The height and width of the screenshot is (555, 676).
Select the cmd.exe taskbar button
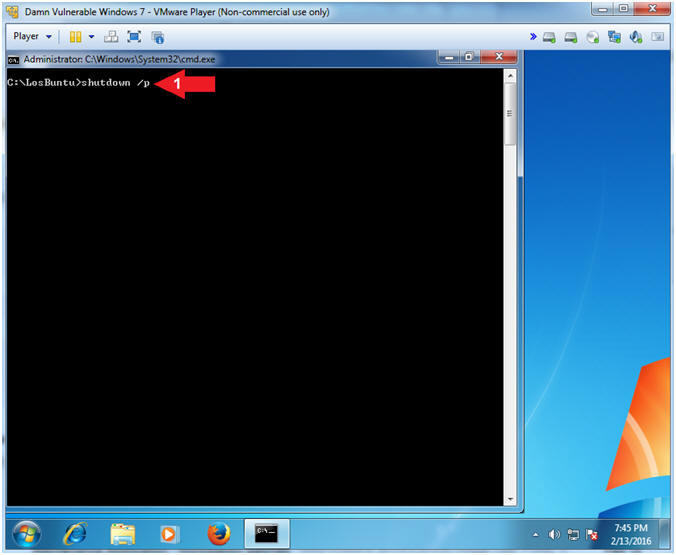(x=267, y=534)
